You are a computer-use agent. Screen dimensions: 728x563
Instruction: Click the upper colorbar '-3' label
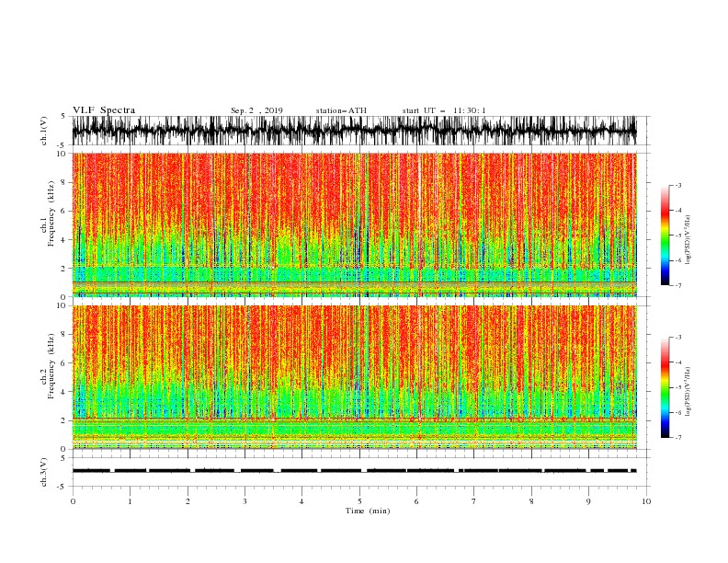pyautogui.click(x=677, y=185)
